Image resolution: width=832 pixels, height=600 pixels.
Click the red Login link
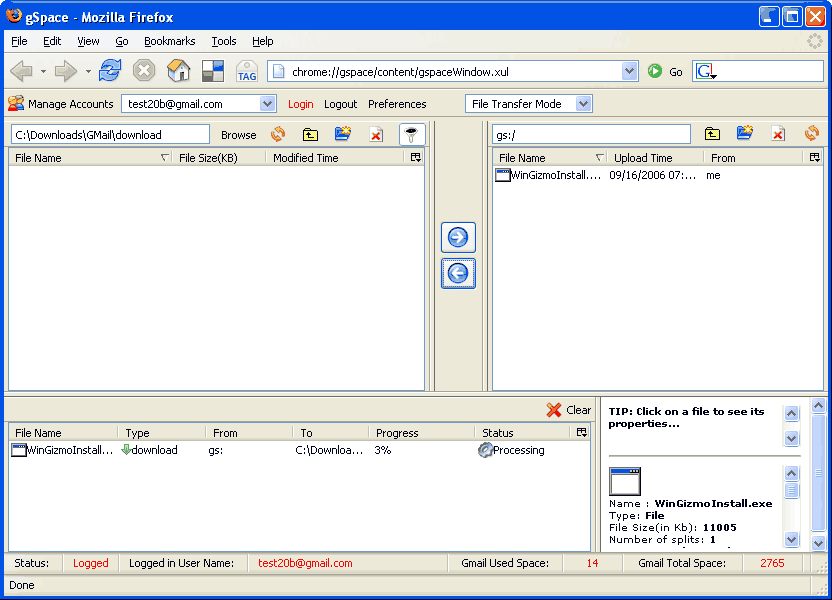(300, 104)
